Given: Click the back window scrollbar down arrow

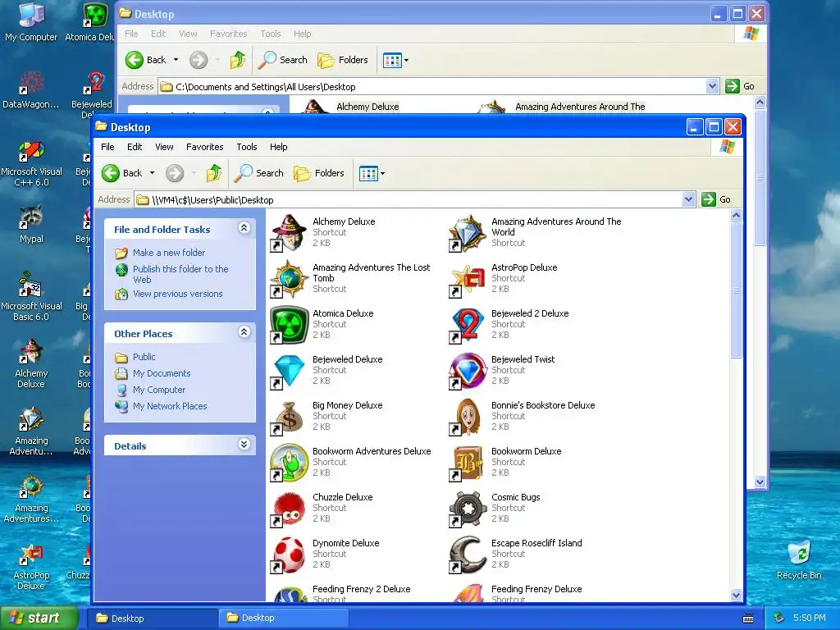Looking at the screenshot, I should [x=760, y=482].
